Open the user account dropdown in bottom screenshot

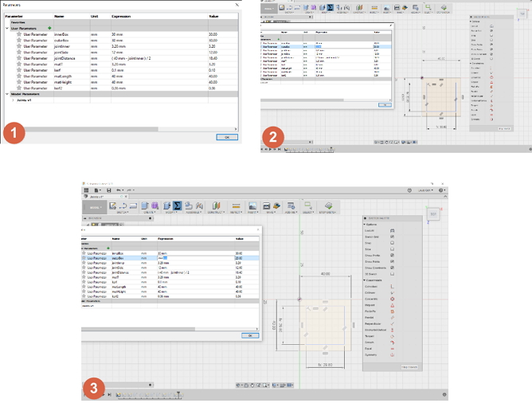[x=424, y=190]
